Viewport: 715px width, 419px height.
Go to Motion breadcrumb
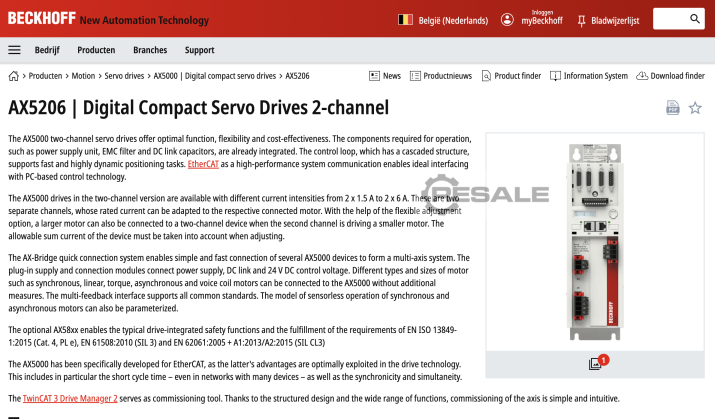pyautogui.click(x=83, y=76)
